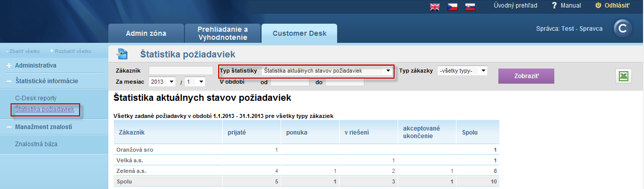Open the Typ štatistiky dropdown
644x189 pixels.
point(328,71)
